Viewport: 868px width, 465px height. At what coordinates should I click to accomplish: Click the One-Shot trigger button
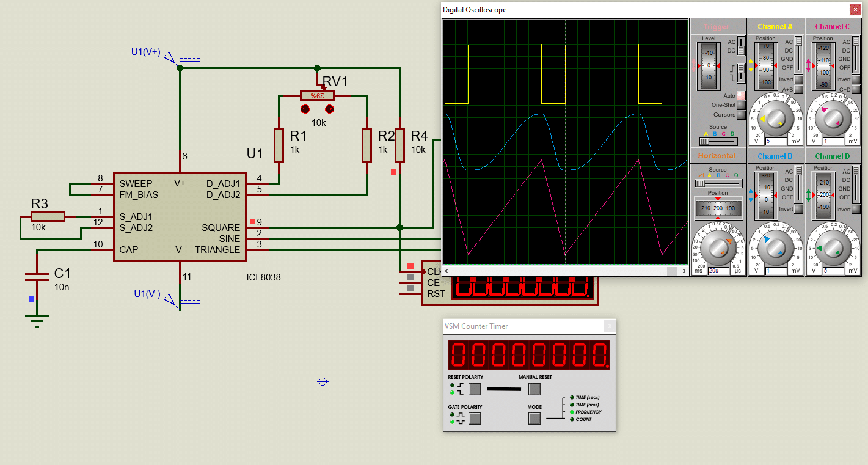pos(740,104)
